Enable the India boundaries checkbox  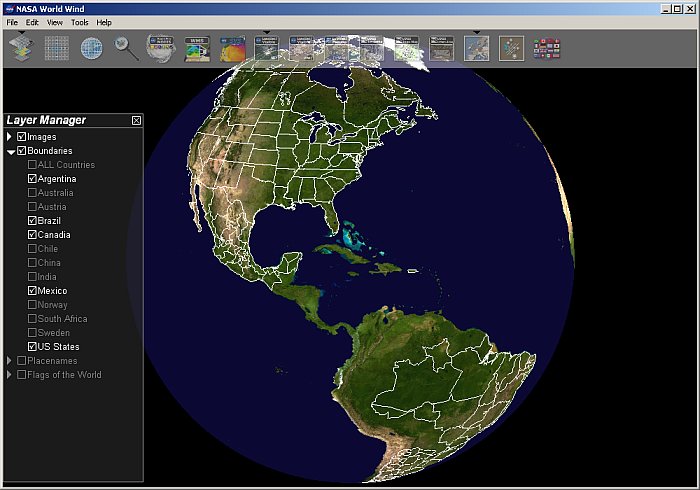[32, 277]
